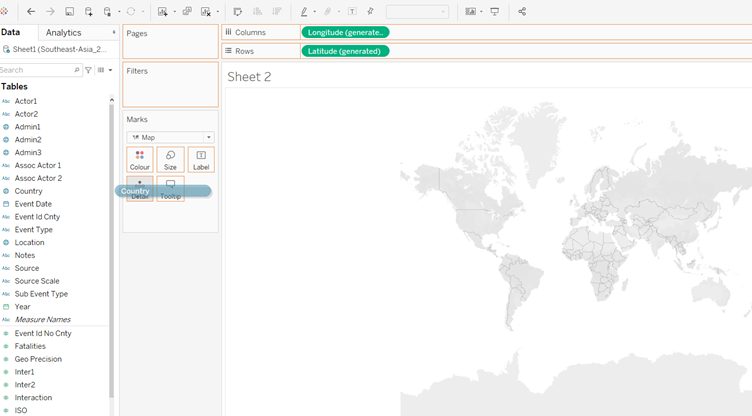Click the Pause Auto Updates icon
Viewport: 752px width, 416px height.
click(x=107, y=12)
